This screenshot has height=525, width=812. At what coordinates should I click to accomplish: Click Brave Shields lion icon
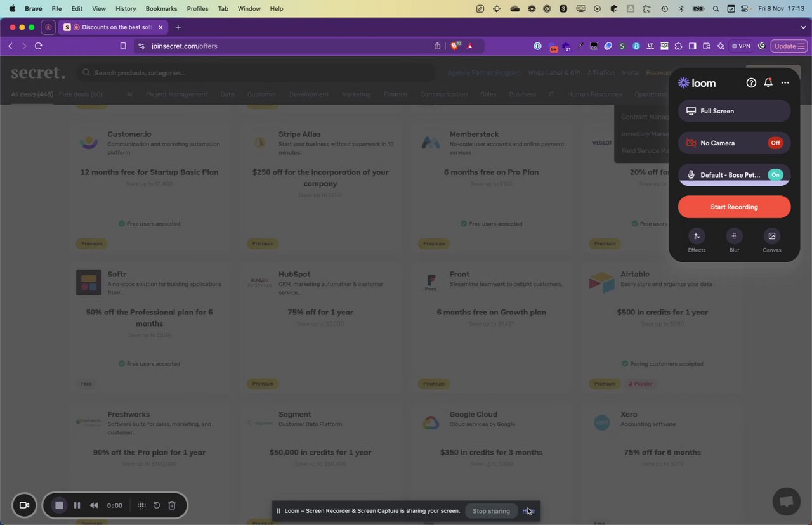pyautogui.click(x=455, y=46)
